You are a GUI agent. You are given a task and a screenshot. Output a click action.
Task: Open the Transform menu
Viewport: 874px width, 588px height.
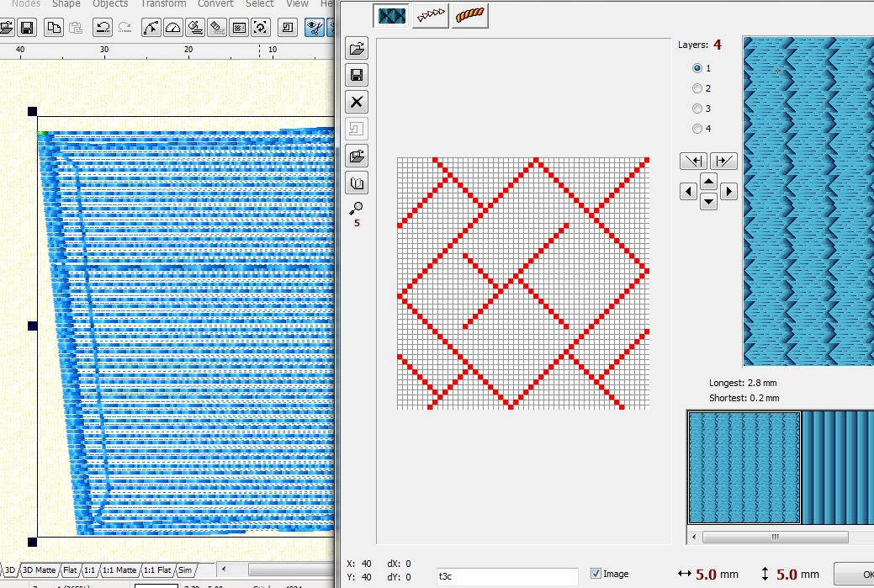163,4
